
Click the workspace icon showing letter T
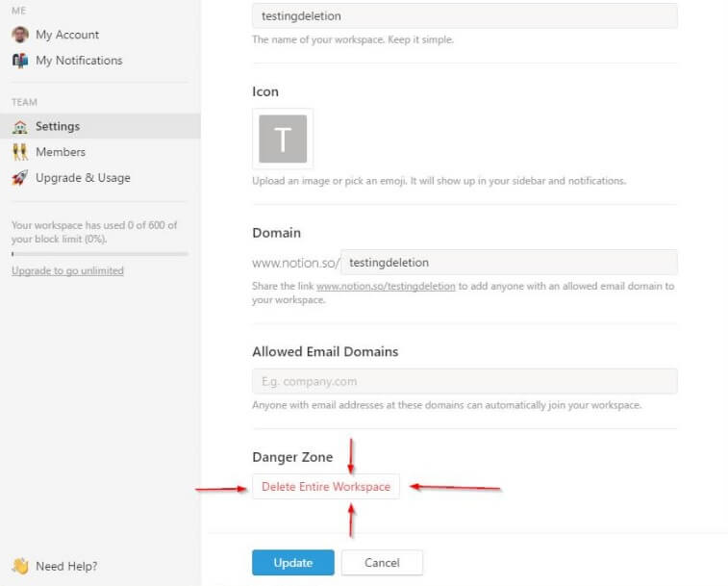coord(283,139)
